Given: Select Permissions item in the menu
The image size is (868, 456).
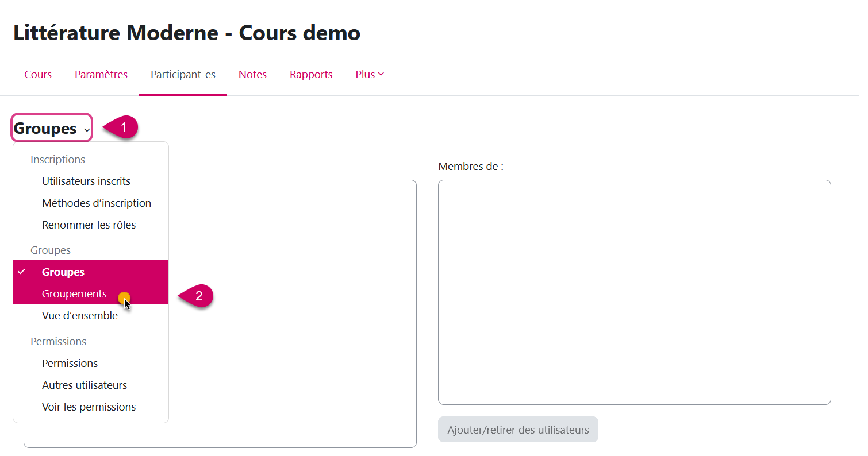Looking at the screenshot, I should [x=70, y=364].
